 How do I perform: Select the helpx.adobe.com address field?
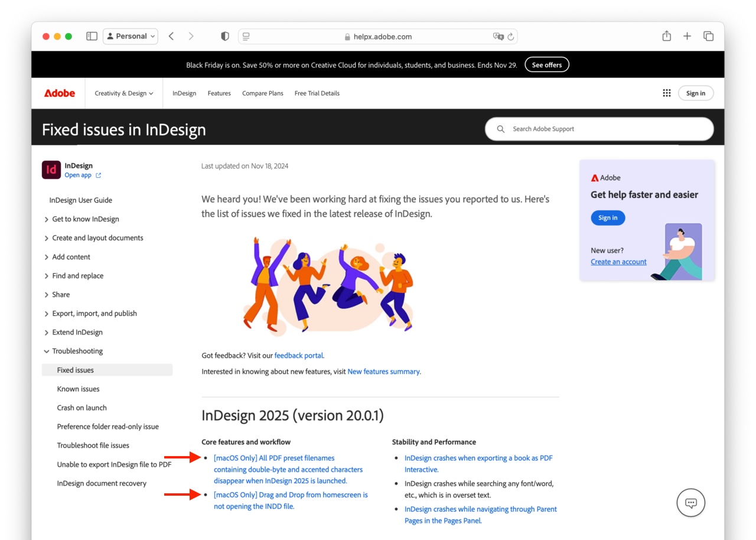click(378, 36)
